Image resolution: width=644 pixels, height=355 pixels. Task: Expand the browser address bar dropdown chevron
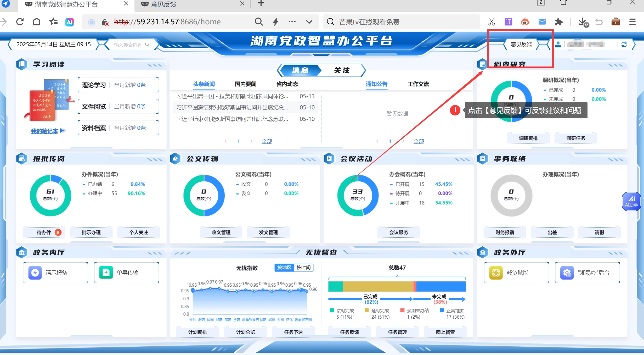[x=309, y=22]
